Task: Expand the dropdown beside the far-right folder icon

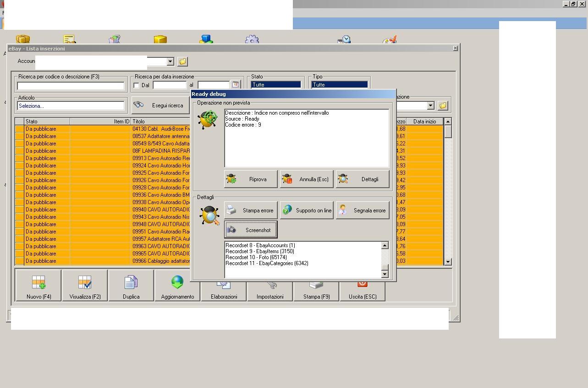Action: tap(430, 105)
